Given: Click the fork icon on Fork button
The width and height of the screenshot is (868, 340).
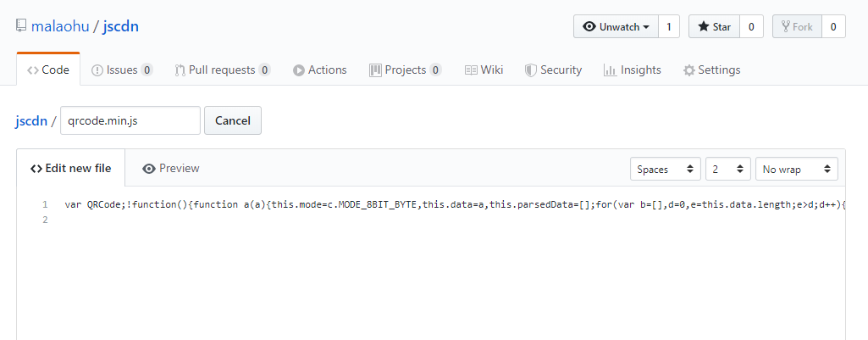Looking at the screenshot, I should [786, 26].
